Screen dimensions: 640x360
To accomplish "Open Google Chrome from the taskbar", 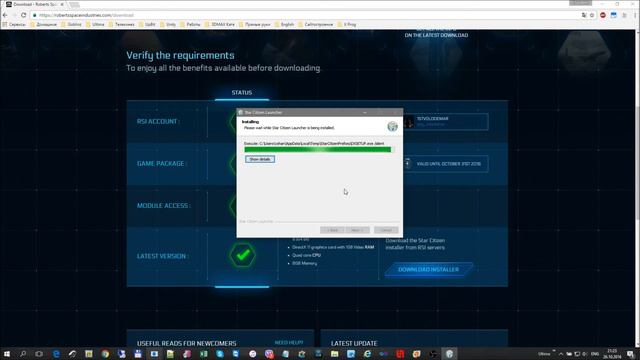I will pyautogui.click(x=105, y=354).
